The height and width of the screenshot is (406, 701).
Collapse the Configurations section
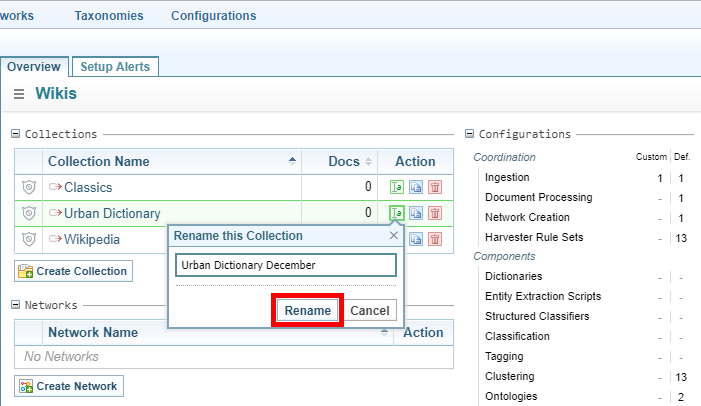[x=470, y=134]
